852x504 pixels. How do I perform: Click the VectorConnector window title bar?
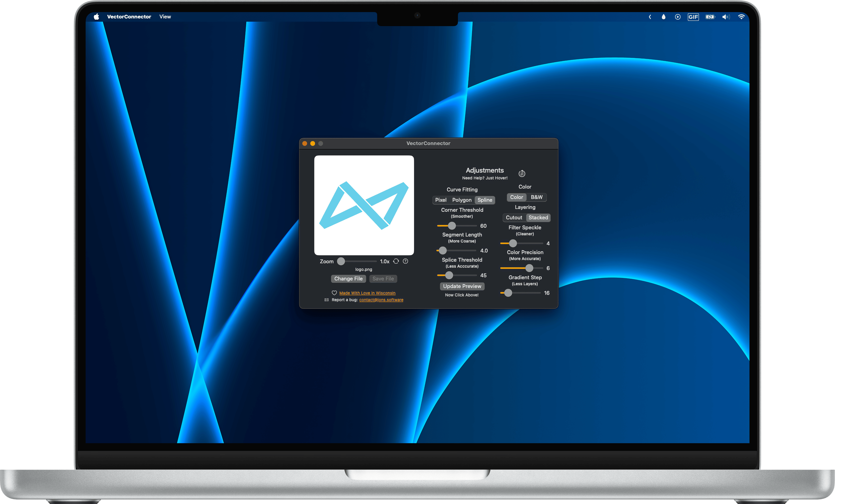point(429,143)
